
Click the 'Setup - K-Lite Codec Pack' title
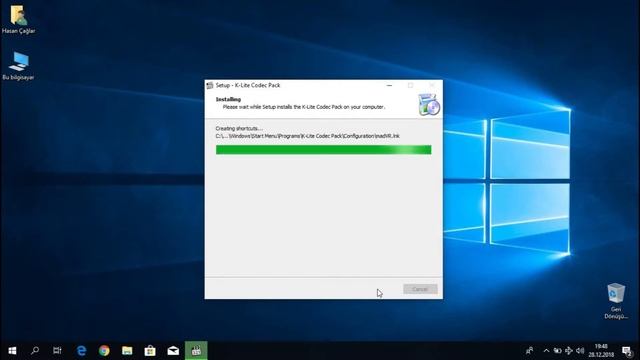click(248, 85)
